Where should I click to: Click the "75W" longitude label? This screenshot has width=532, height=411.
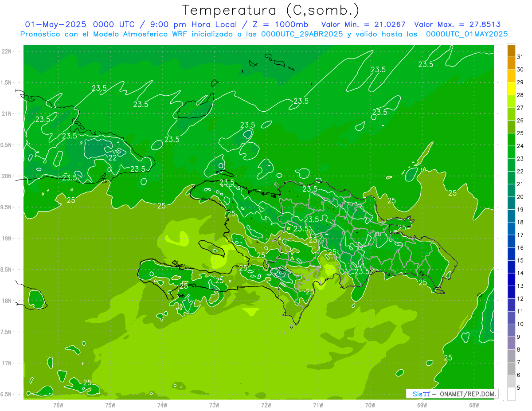click(110, 405)
